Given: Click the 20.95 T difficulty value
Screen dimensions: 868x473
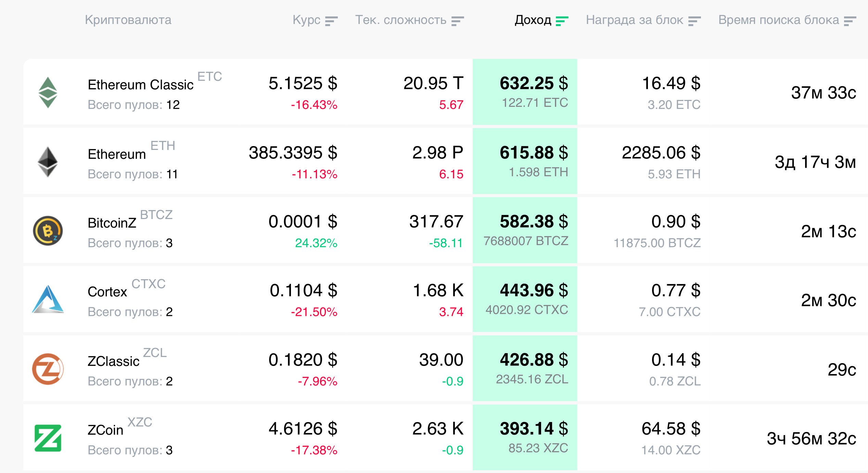Looking at the screenshot, I should pyautogui.click(x=433, y=83).
